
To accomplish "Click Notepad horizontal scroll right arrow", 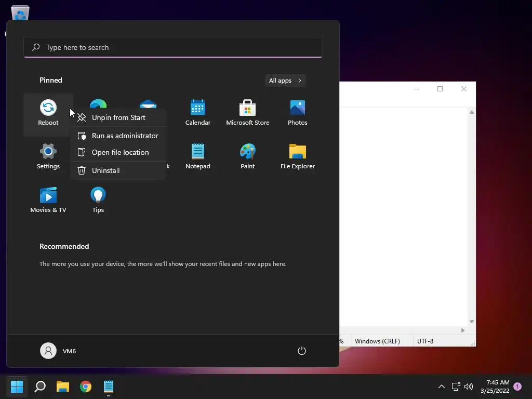I will (x=463, y=330).
